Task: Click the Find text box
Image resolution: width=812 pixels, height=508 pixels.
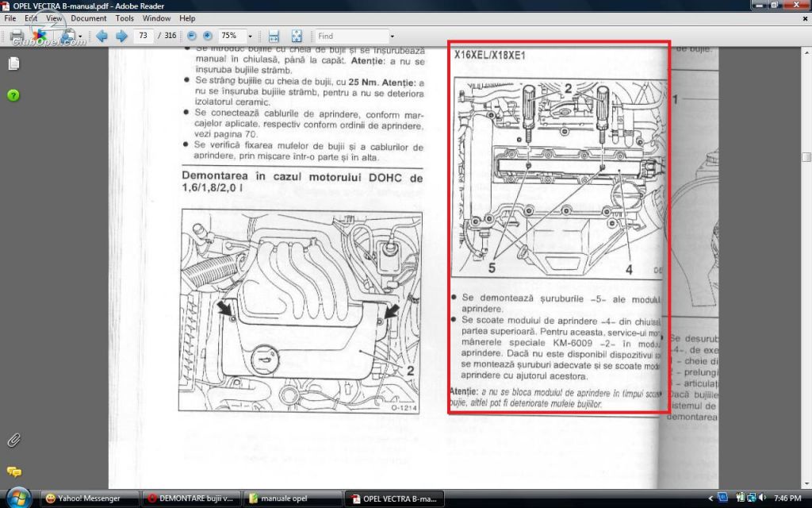Action: 351,37
